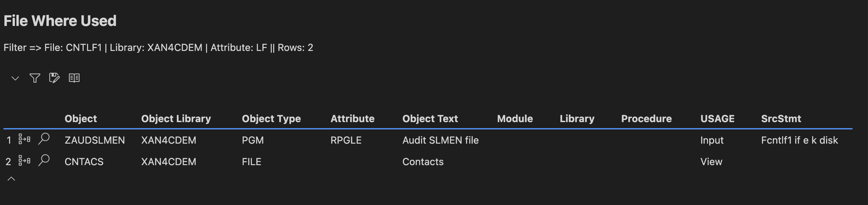868x205 pixels.
Task: Sort by the Object column header
Action: tap(80, 119)
